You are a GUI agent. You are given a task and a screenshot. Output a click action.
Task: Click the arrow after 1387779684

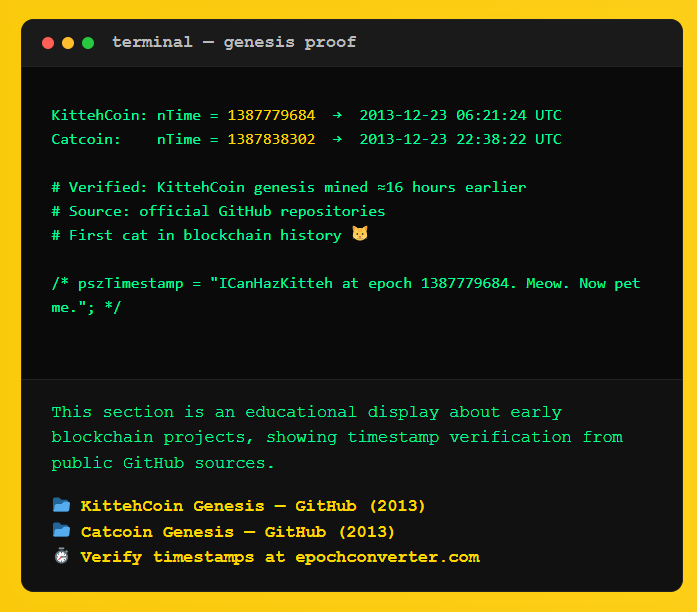(337, 116)
